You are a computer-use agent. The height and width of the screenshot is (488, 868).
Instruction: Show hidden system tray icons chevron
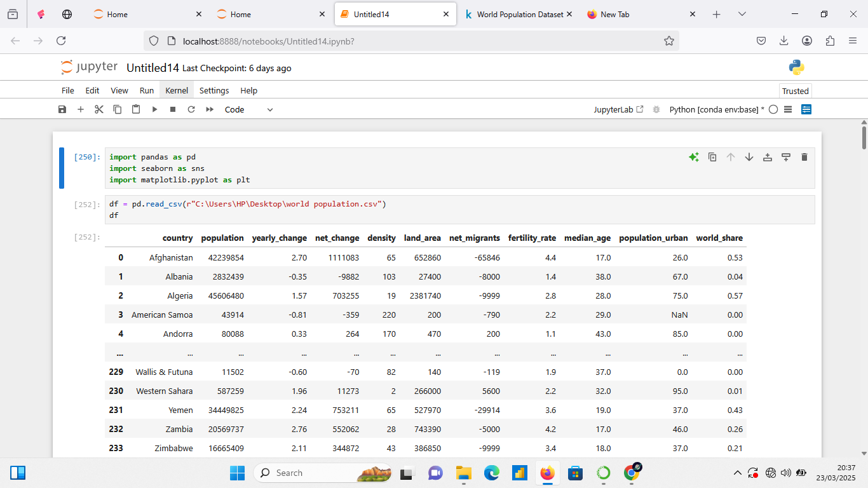pyautogui.click(x=738, y=473)
